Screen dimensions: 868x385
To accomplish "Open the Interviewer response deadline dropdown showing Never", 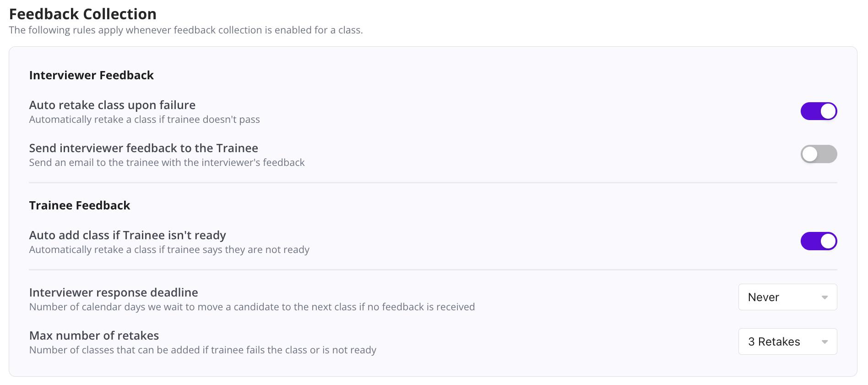I will [x=787, y=297].
